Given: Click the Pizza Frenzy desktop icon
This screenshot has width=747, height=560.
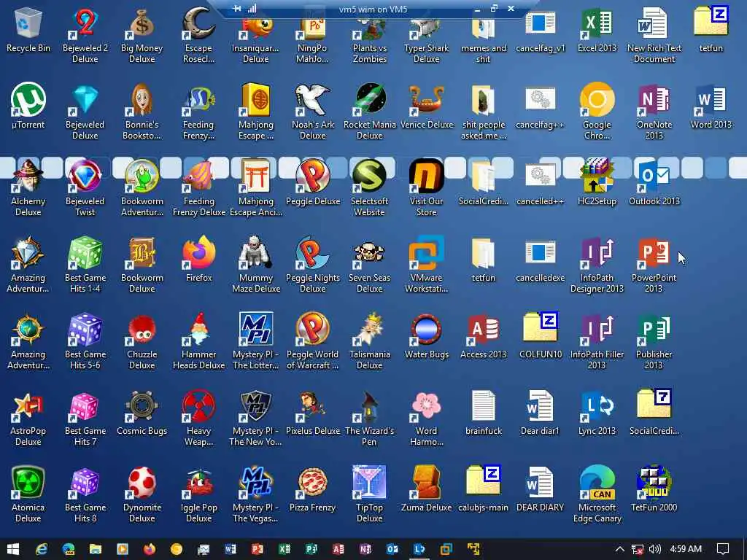Looking at the screenshot, I should [x=313, y=489].
